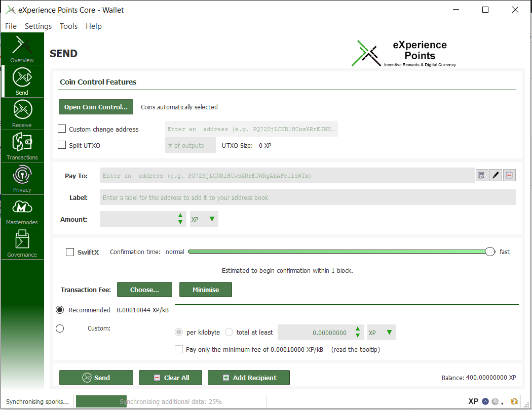Image resolution: width=532 pixels, height=410 pixels.
Task: Click the Label input field
Action: [x=308, y=197]
